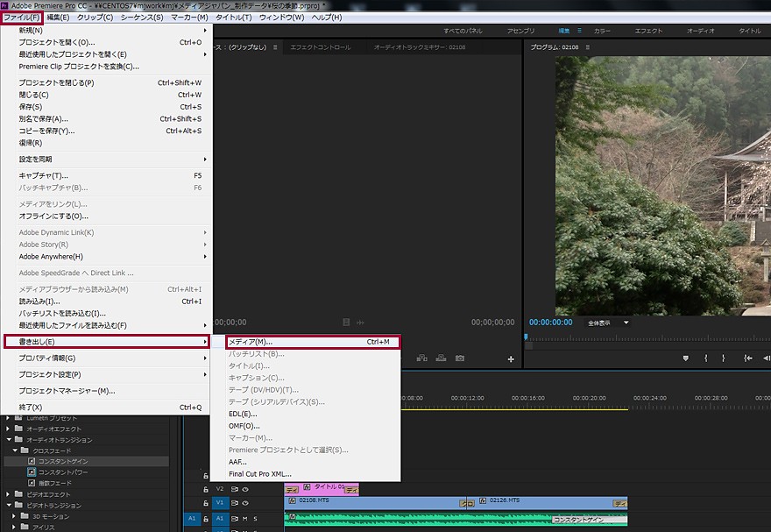The height and width of the screenshot is (532, 771).
Task: Select the 指数フェード effect icon
Action: point(32,483)
